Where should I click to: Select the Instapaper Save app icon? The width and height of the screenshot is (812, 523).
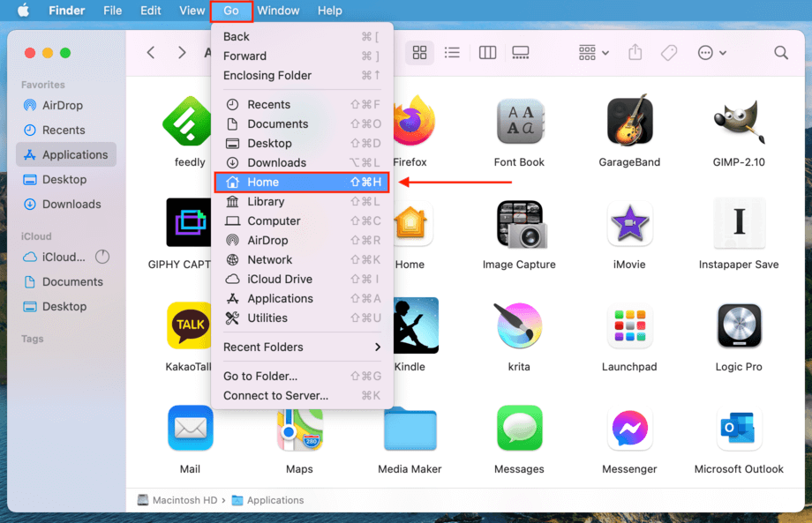739,223
